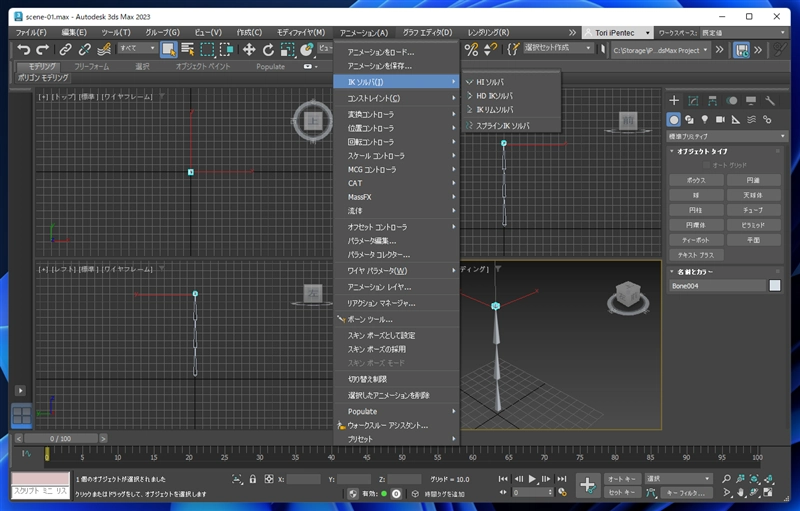Click the Edit Named Selection Sets icon

point(513,49)
